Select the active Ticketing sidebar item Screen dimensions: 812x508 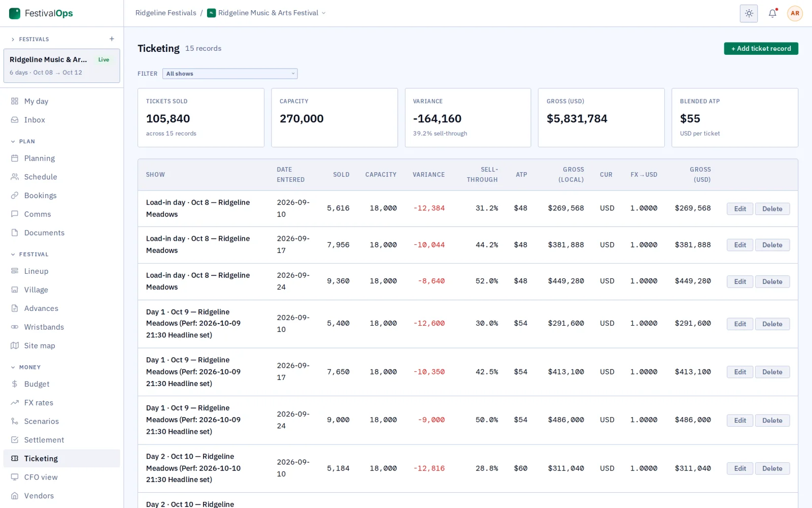coord(62,459)
